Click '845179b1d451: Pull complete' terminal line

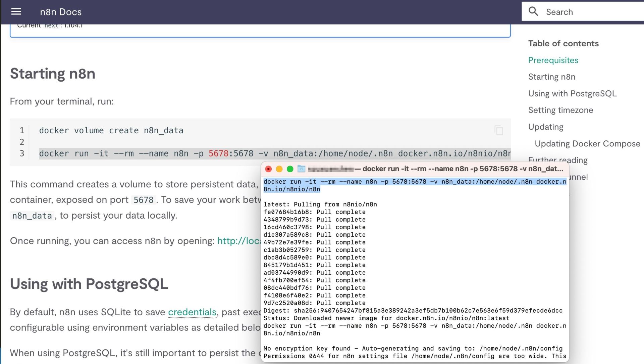coord(314,265)
